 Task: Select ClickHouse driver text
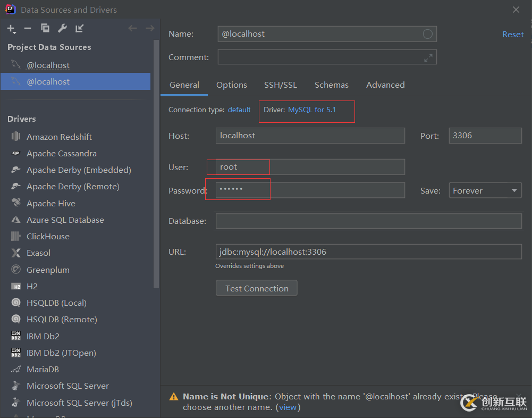pyautogui.click(x=48, y=236)
